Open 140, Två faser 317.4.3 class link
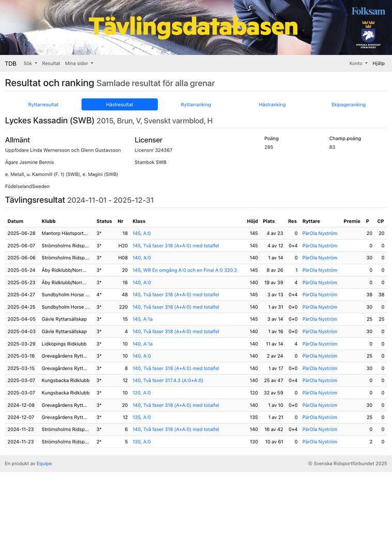Image resolution: width=392 pixels, height=559 pixels. (x=168, y=380)
